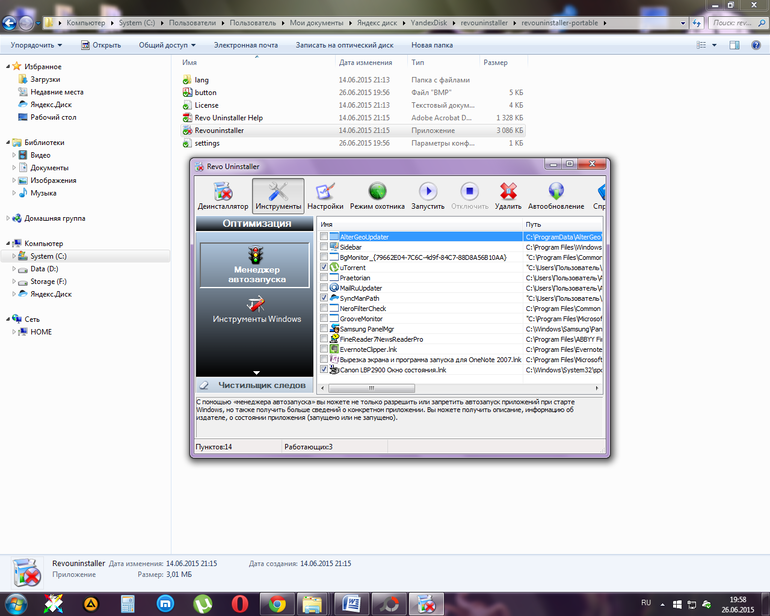
Task: Select the Оптимизация section header
Action: tap(254, 224)
